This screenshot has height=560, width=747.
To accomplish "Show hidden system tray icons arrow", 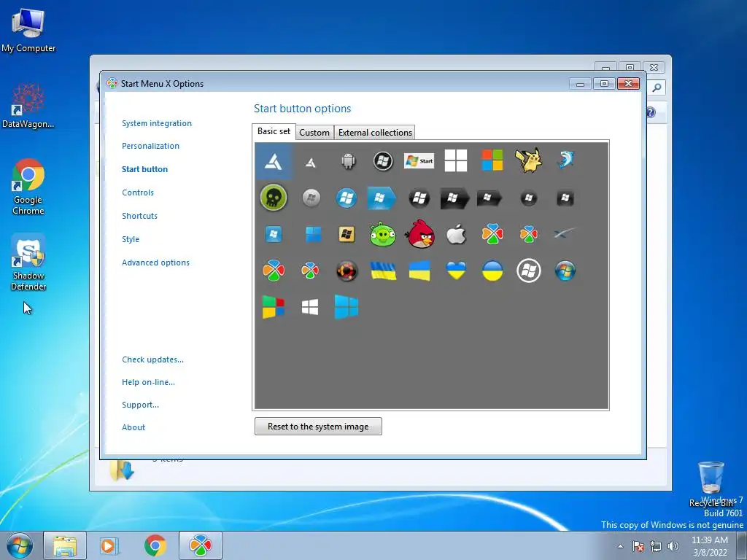I will tap(620, 546).
